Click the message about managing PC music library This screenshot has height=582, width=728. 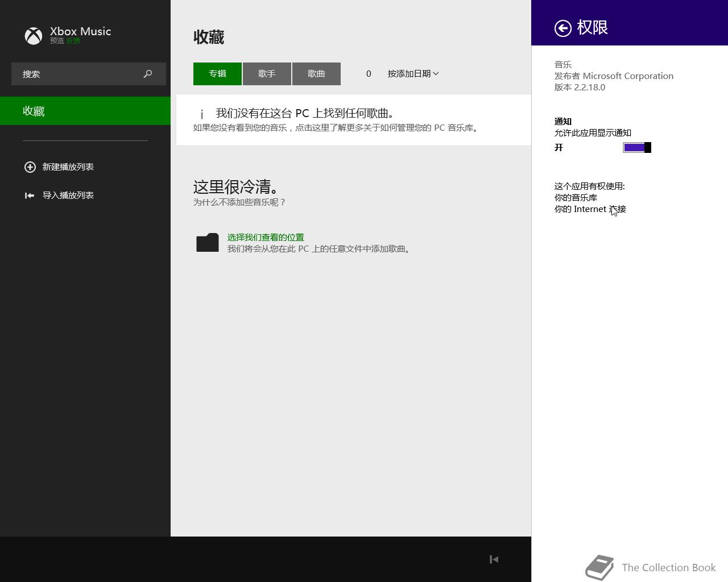337,127
